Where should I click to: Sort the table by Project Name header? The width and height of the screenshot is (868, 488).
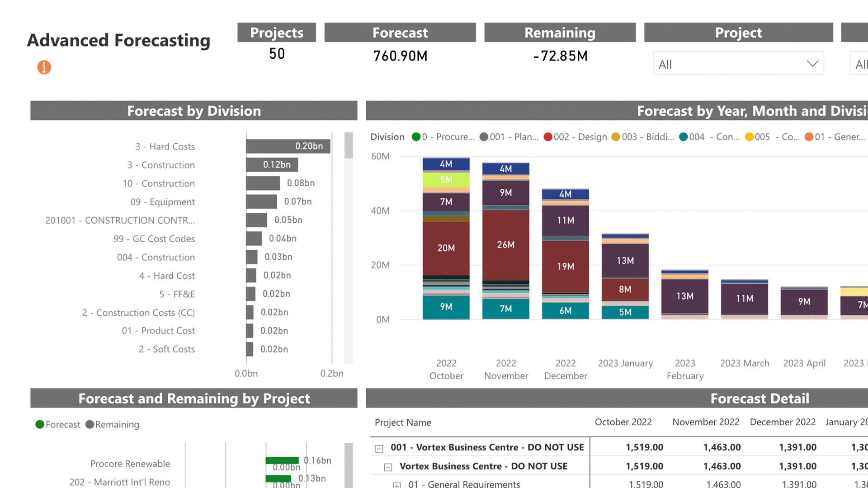pos(402,422)
